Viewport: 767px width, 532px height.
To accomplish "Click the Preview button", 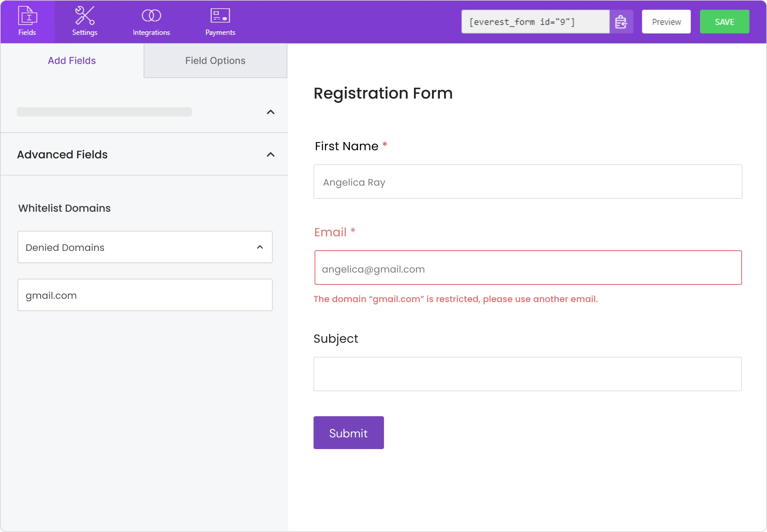I will (x=666, y=22).
